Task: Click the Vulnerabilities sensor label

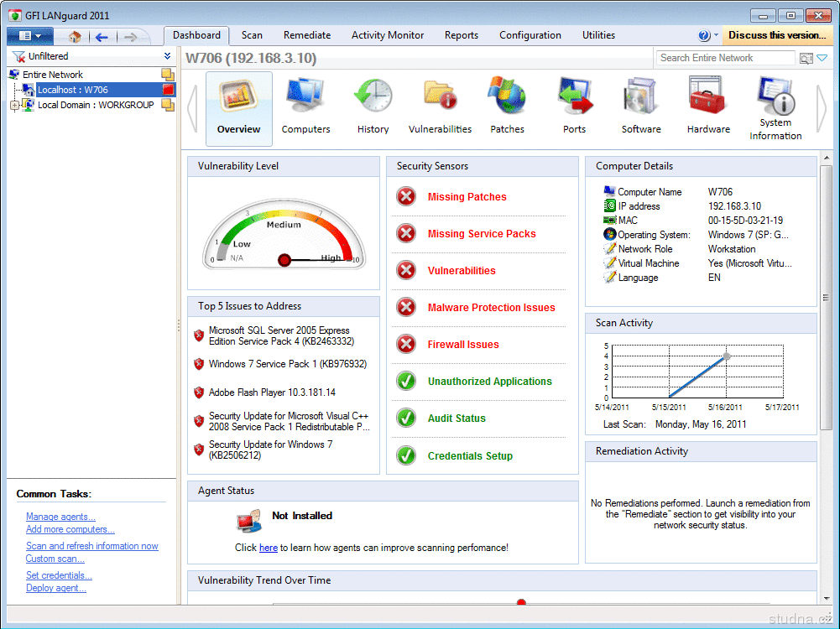Action: point(462,270)
